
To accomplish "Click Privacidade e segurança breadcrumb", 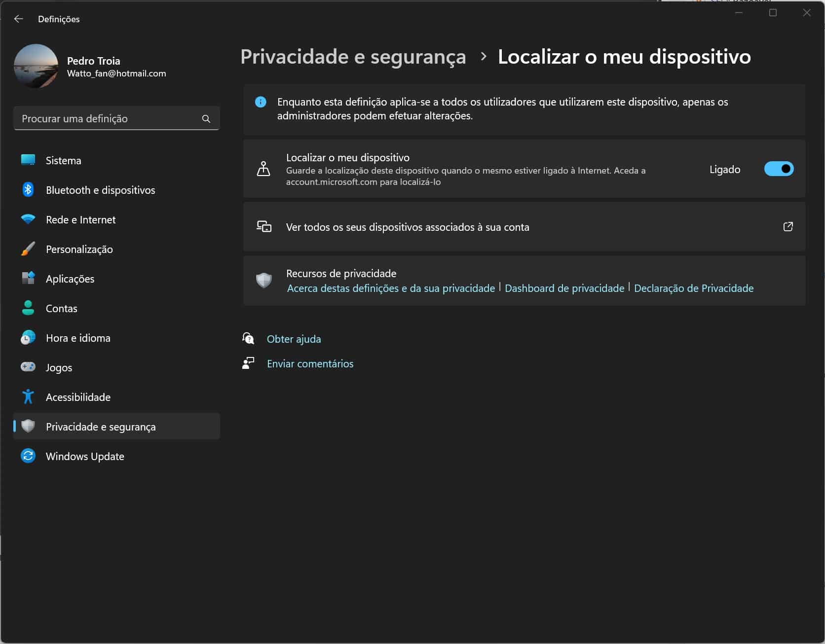I will (x=353, y=57).
